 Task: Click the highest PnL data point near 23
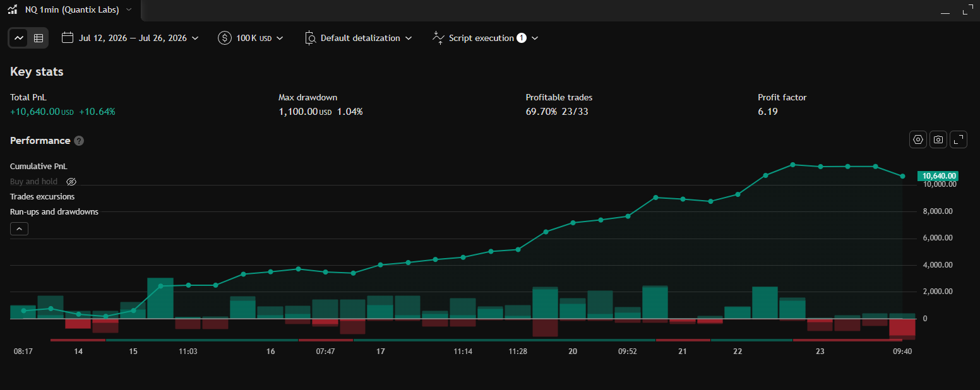tap(792, 165)
